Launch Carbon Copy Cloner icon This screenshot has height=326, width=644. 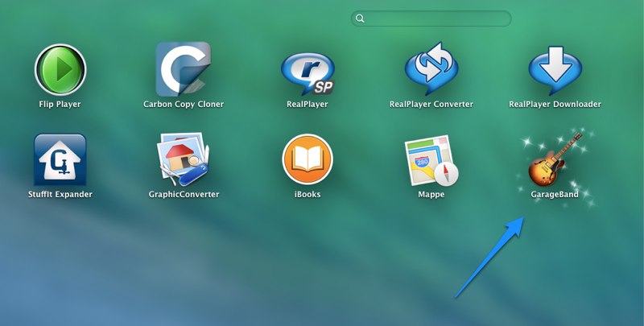coord(184,69)
